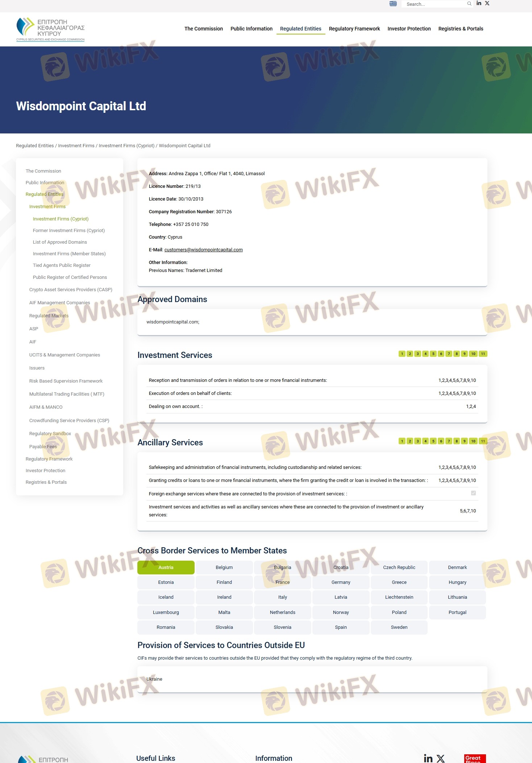Open Regulatory Framework in top navigation
532x763 pixels.
pos(354,29)
